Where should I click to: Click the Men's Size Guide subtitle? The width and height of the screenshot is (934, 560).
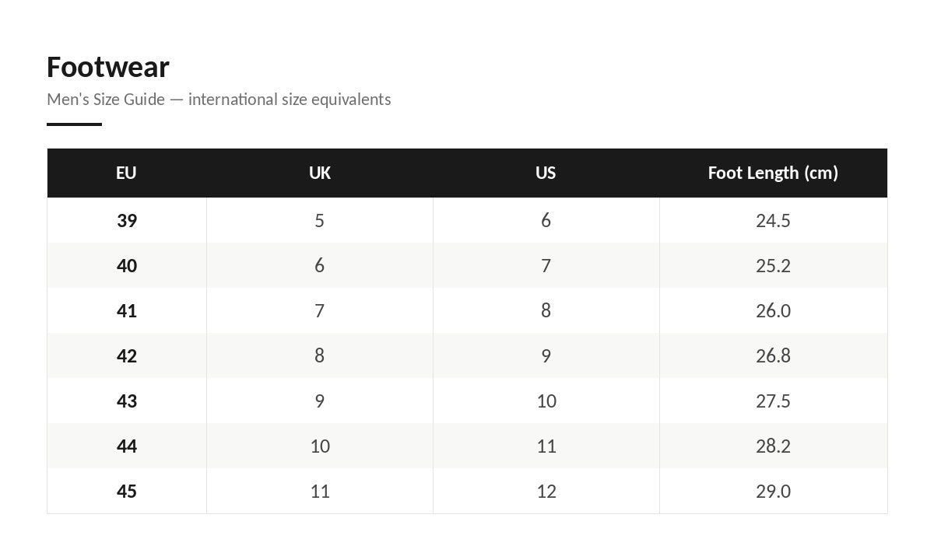(219, 100)
